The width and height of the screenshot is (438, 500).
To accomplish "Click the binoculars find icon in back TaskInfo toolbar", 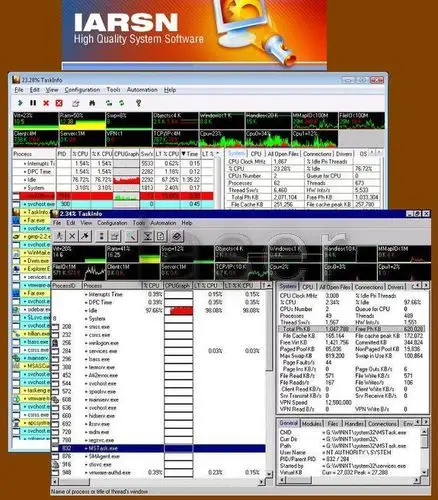I will pos(92,103).
